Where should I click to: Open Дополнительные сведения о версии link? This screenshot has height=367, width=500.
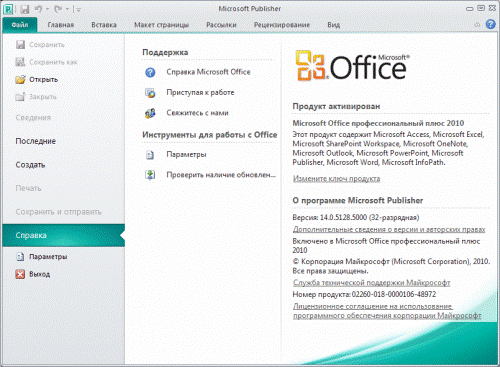[389, 229]
